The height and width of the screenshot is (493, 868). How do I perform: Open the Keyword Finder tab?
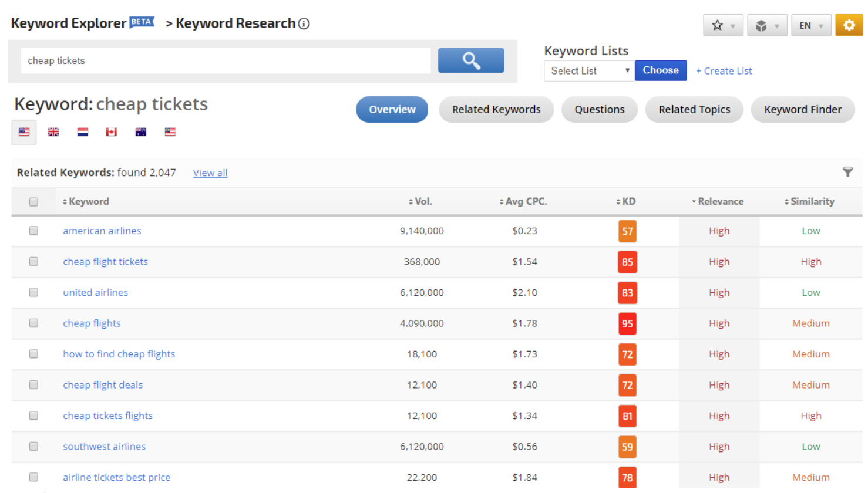point(802,110)
